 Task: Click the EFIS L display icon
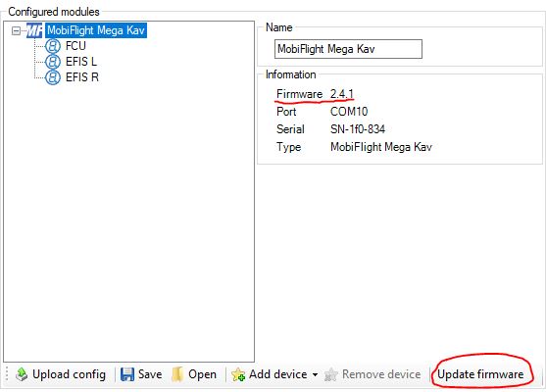[53, 62]
